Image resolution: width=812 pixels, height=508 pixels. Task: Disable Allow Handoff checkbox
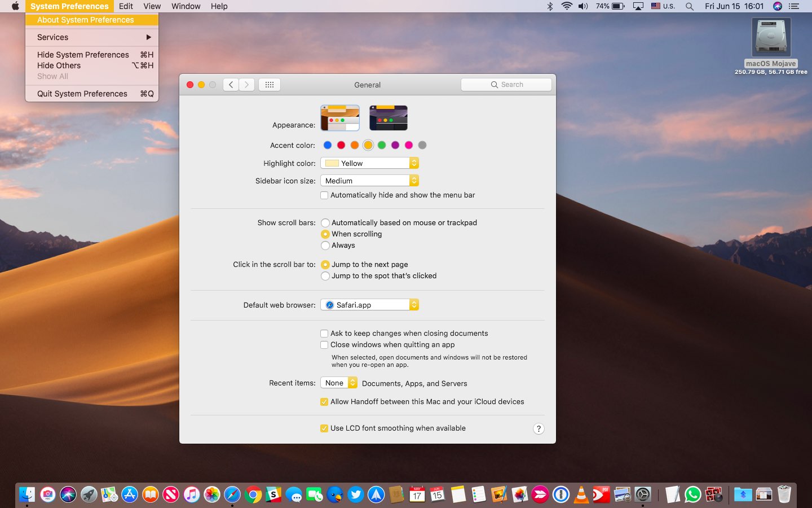click(324, 402)
